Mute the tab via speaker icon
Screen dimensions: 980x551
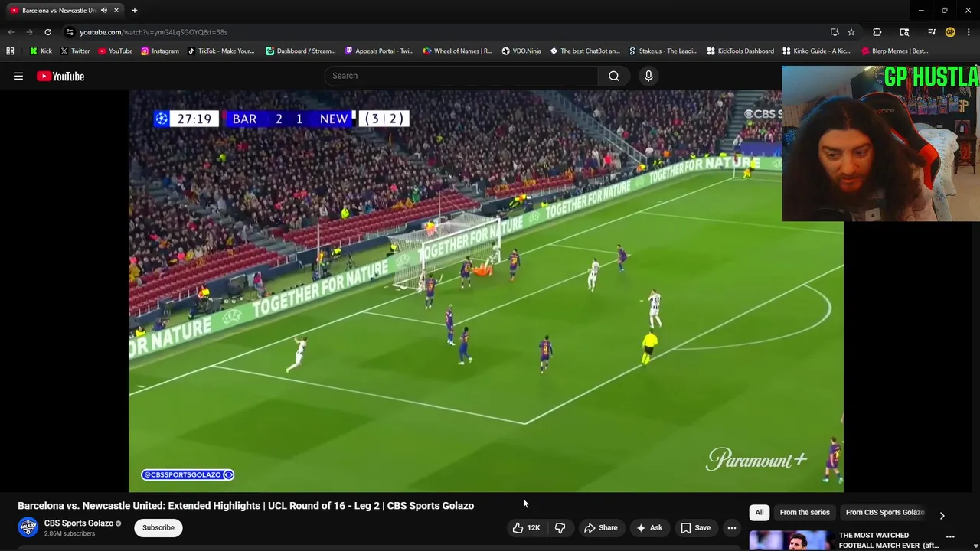point(104,10)
